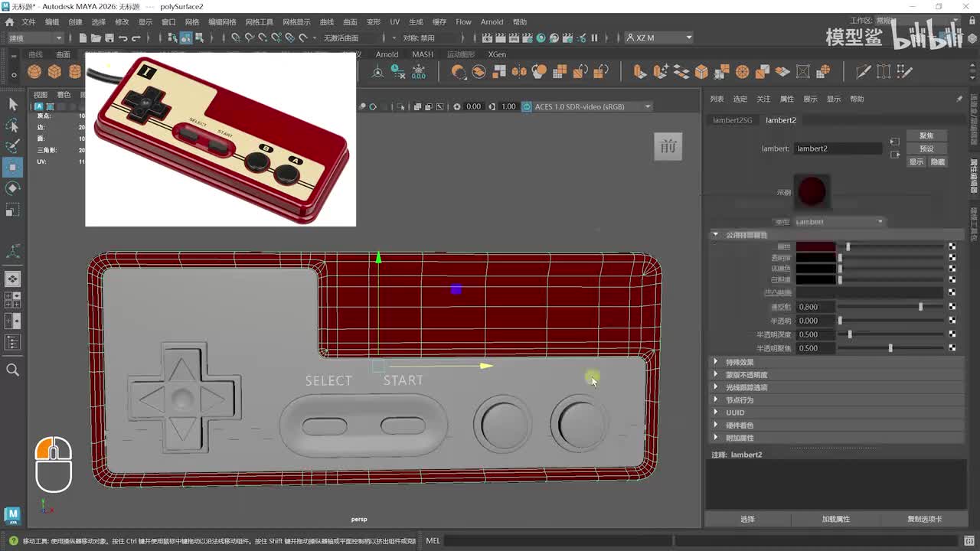Pin the Attribute Editor with the pin icon
Image resolution: width=980 pixels, height=551 pixels.
959,99
